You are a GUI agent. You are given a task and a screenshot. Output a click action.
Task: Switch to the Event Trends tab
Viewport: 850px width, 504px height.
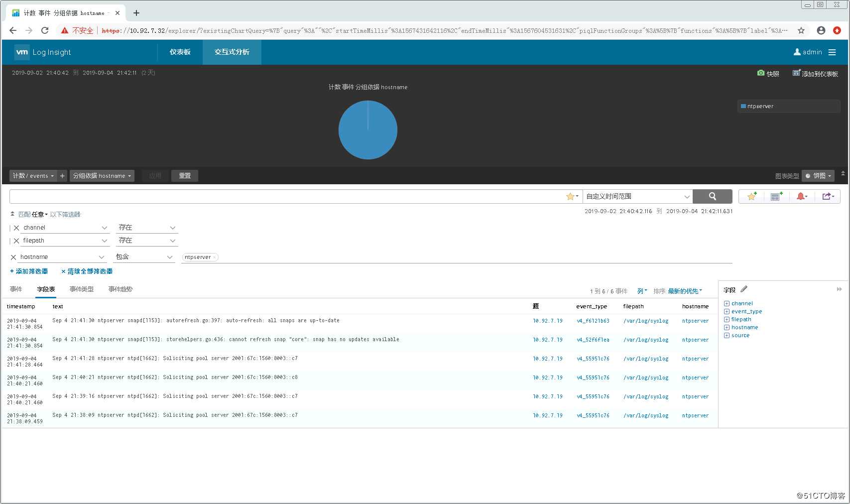point(121,289)
